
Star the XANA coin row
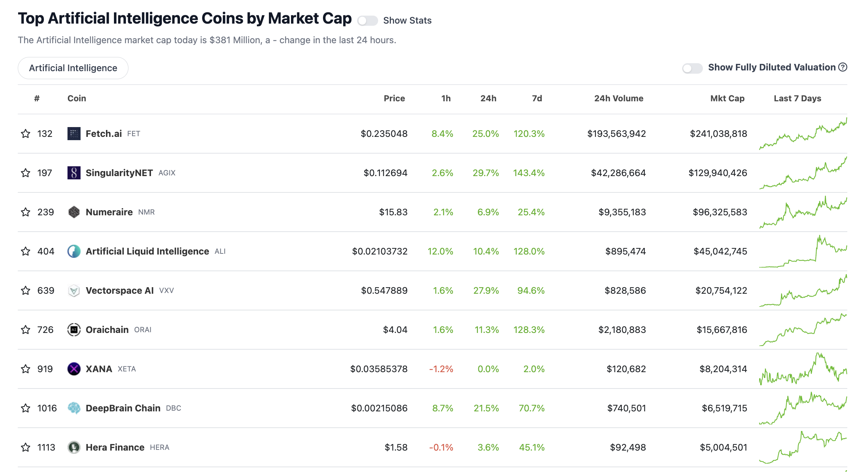pyautogui.click(x=25, y=369)
